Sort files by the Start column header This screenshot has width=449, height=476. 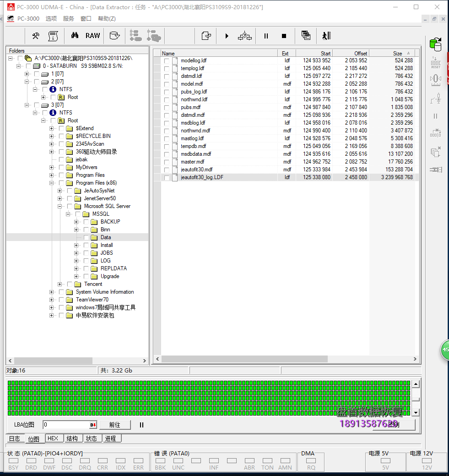(314, 54)
